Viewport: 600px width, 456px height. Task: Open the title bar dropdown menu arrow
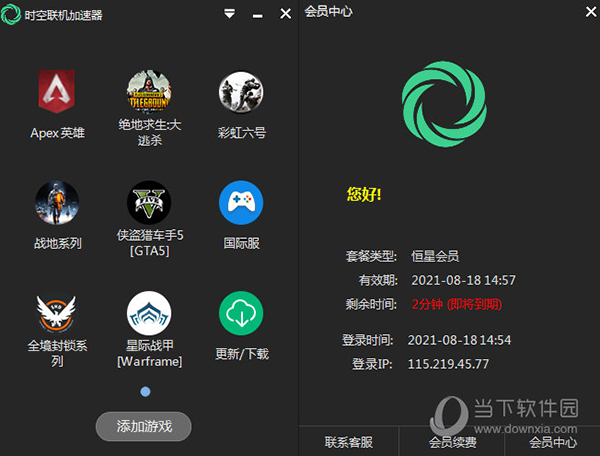click(229, 14)
